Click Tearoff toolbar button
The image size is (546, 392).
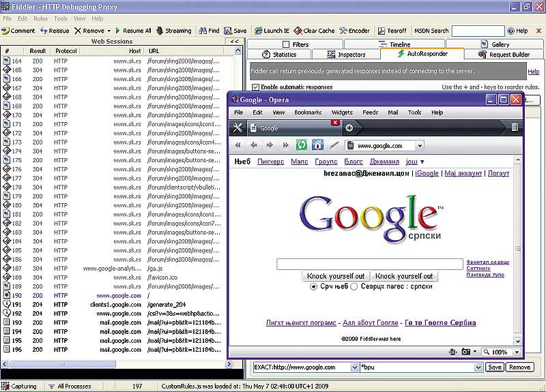[392, 31]
